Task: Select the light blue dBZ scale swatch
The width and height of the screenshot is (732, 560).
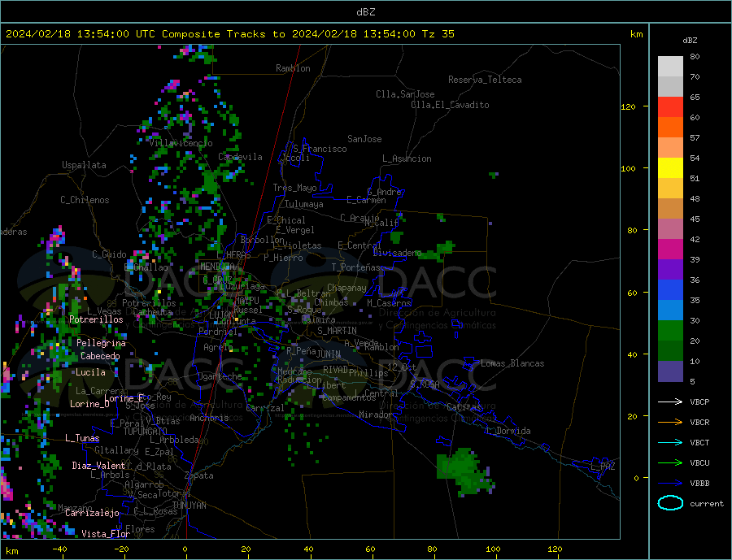Action: click(670, 310)
